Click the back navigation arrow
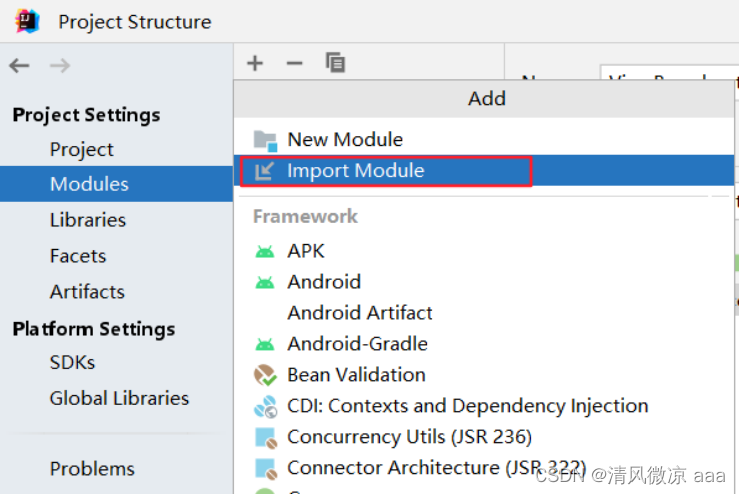The image size is (740, 494). click(x=19, y=65)
